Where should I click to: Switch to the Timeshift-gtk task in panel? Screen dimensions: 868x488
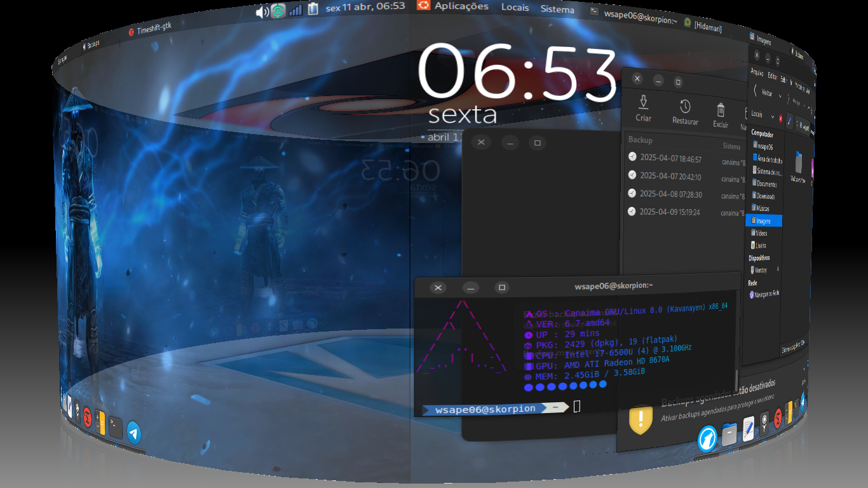click(x=150, y=29)
